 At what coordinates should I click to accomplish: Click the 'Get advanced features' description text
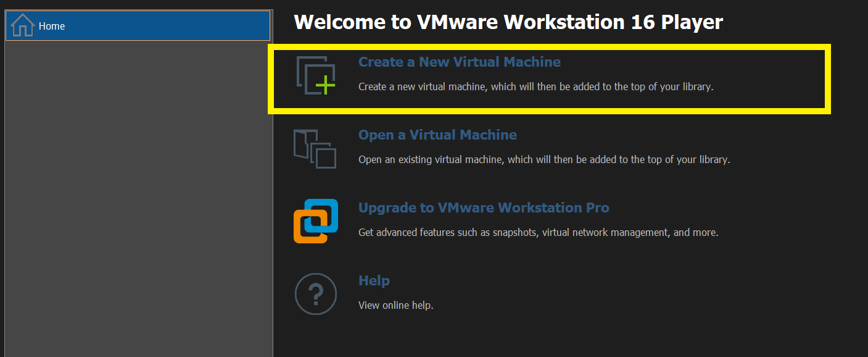[x=538, y=233]
